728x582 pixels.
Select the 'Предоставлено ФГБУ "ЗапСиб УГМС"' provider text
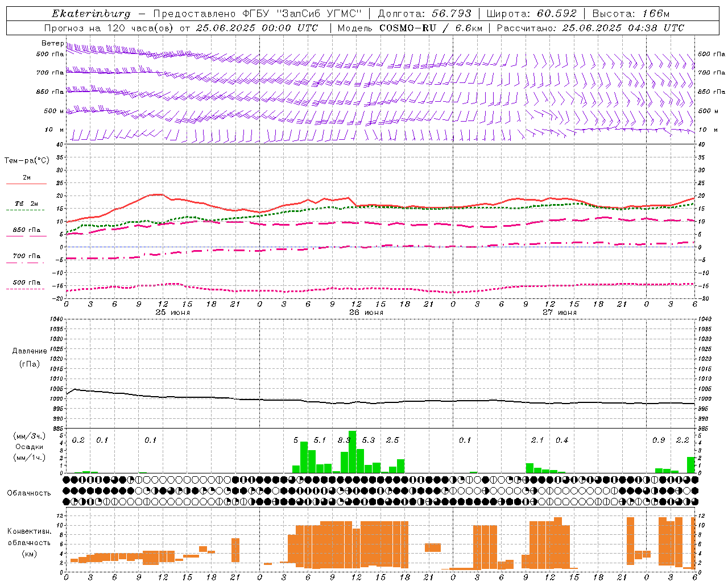tap(258, 14)
